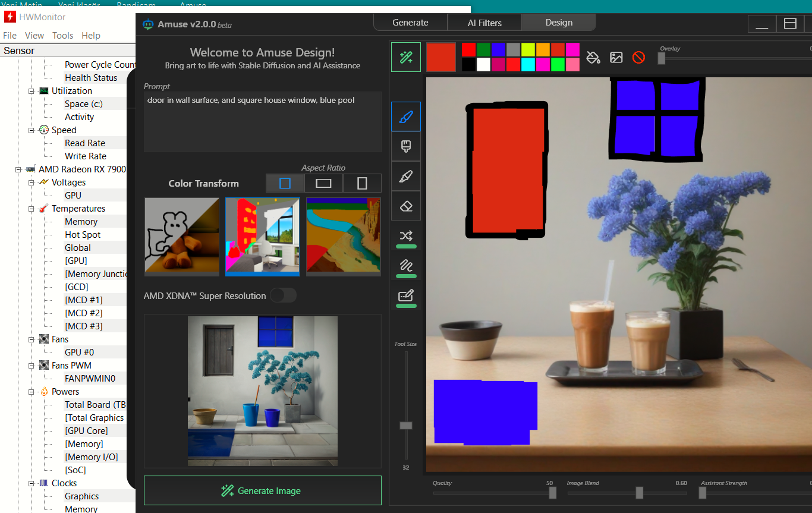
Task: Click the Clocks icon in the HWMonitor tree
Action: click(44, 483)
